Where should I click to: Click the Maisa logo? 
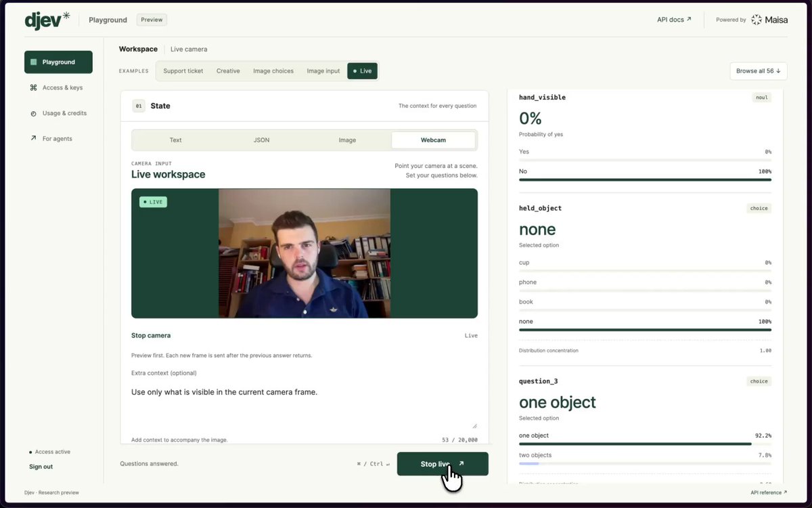[x=769, y=20]
